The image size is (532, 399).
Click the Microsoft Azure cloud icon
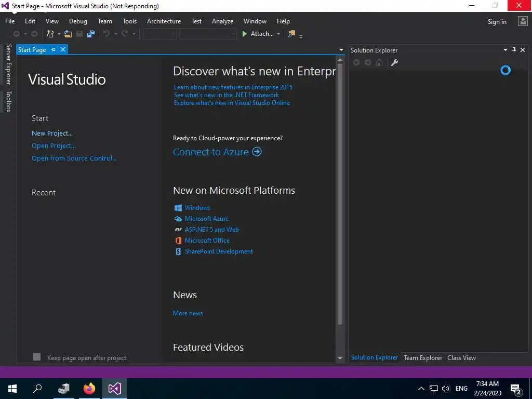(178, 219)
